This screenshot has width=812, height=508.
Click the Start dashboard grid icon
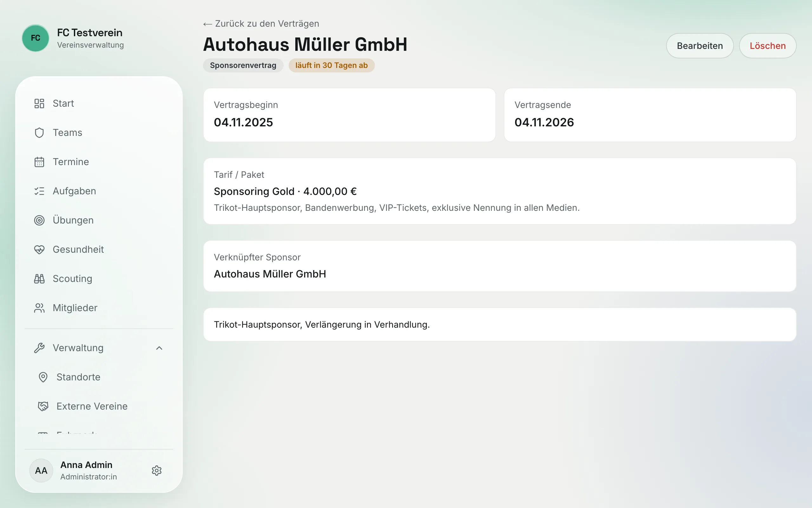pos(39,104)
